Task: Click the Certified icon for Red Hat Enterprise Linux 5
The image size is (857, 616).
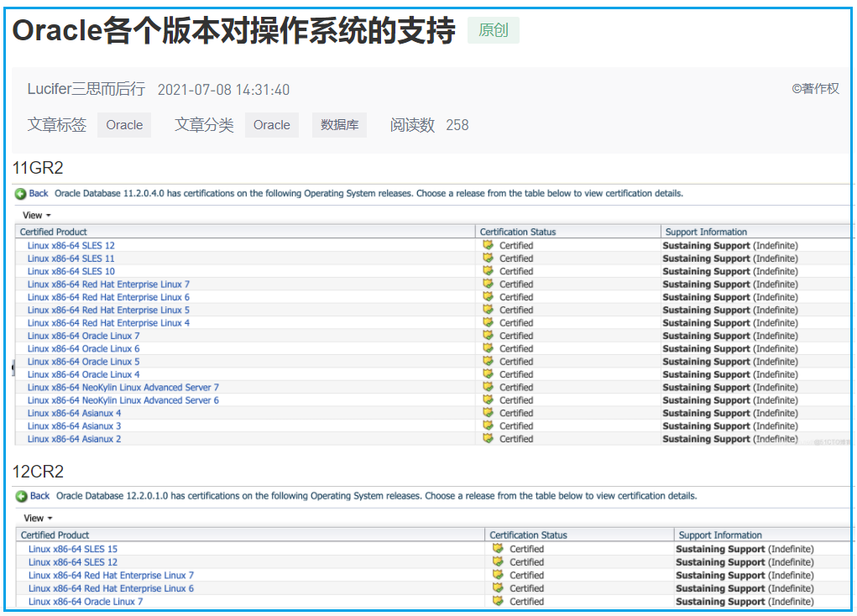Action: (488, 310)
